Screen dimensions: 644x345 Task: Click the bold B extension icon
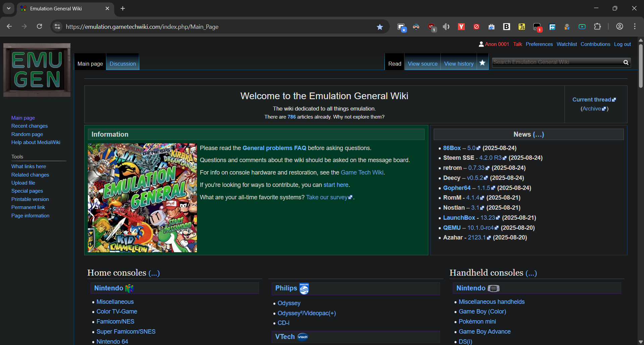[506, 26]
